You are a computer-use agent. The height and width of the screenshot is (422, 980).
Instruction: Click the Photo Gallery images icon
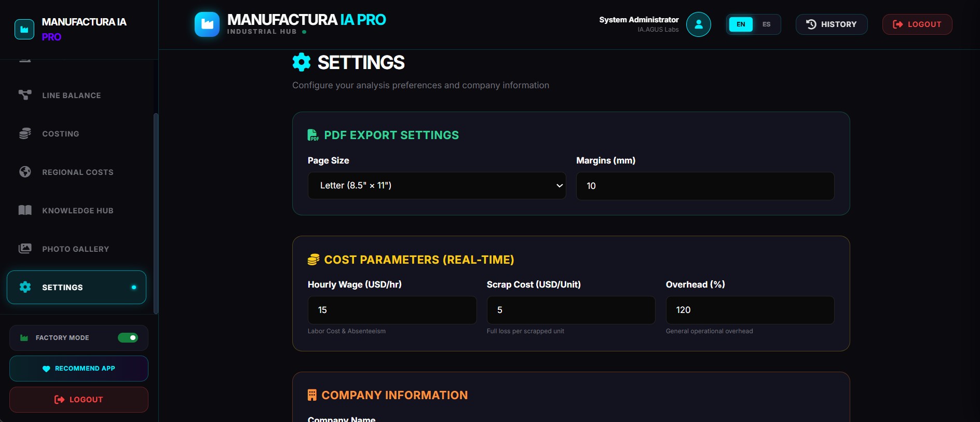[x=25, y=249]
